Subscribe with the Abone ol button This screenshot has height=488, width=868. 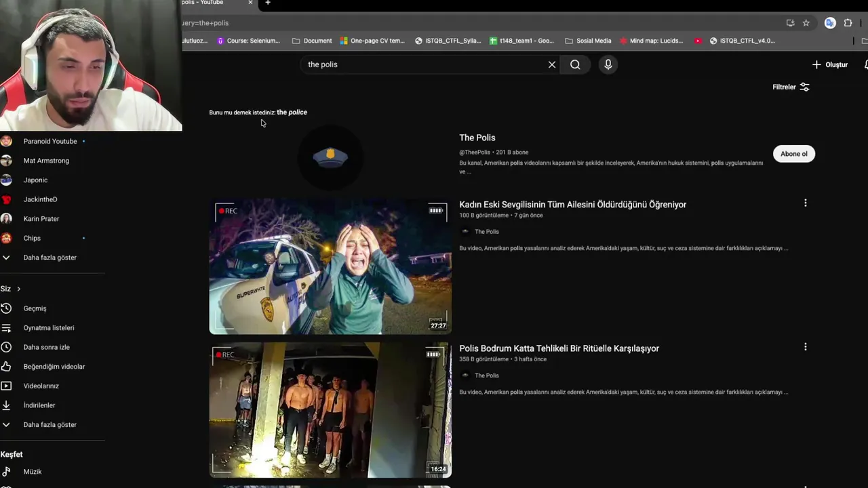[794, 154]
